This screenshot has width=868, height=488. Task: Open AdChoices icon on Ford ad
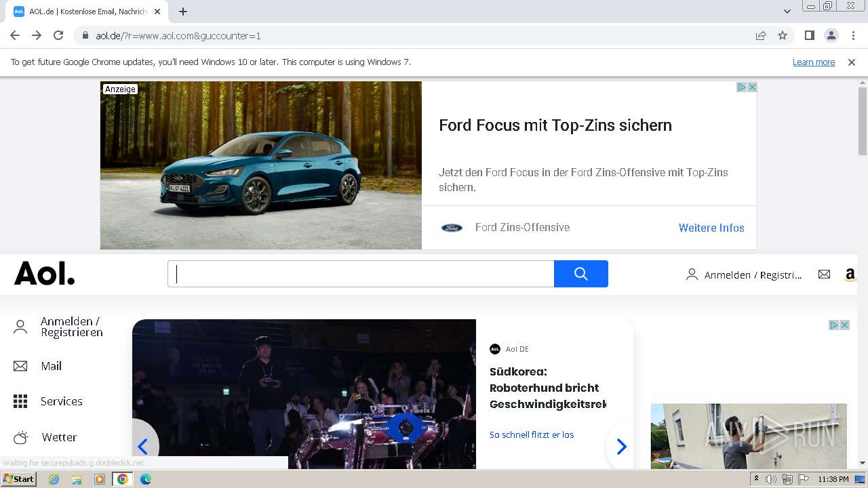point(742,87)
